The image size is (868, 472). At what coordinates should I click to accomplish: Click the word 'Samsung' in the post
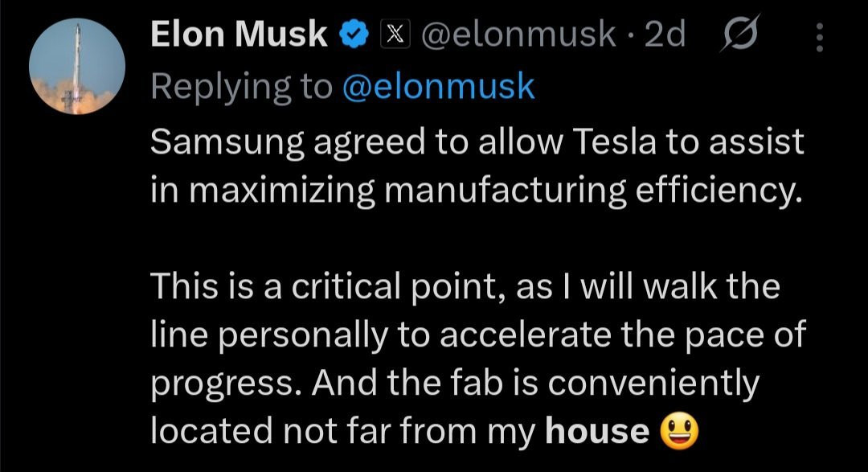click(227, 142)
